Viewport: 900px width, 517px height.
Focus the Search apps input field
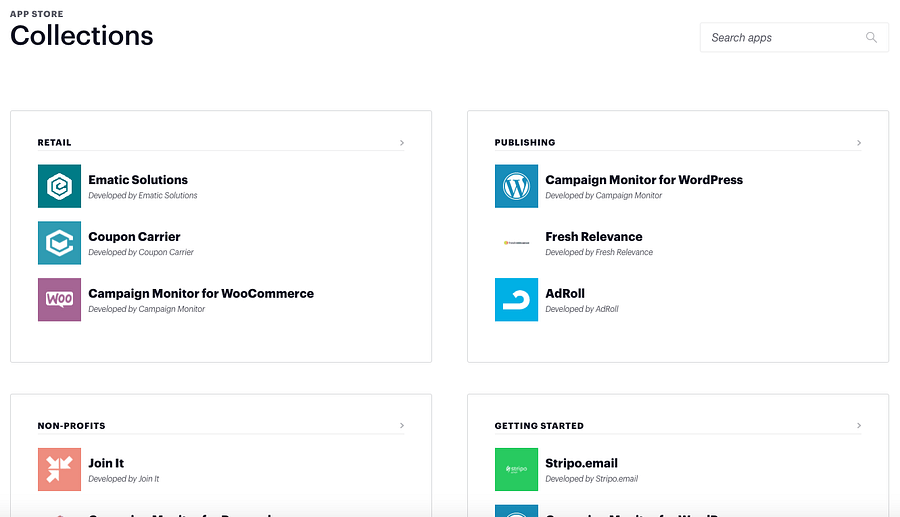pyautogui.click(x=794, y=37)
